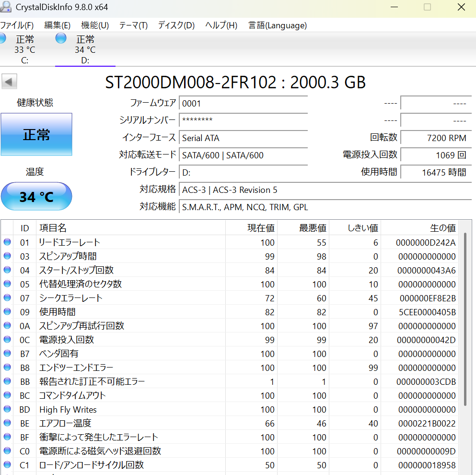The image size is (476, 475).
Task: Click status orb for BD High Fly Writes row
Action: pos(7,409)
